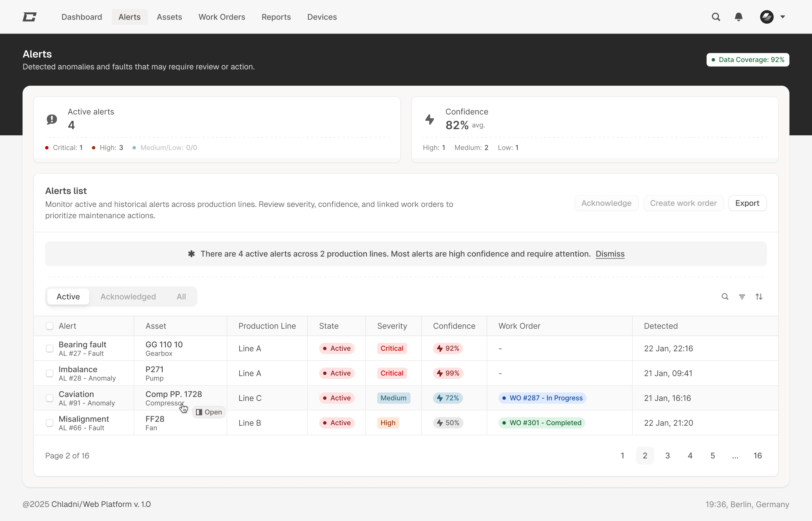Dismiss the active alerts banner
This screenshot has height=521, width=812.
(610, 254)
